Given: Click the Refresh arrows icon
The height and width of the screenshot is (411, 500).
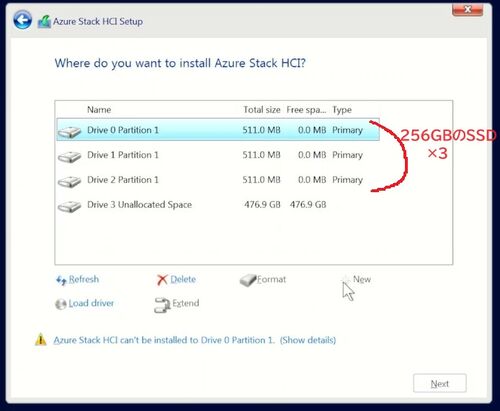Looking at the screenshot, I should pyautogui.click(x=61, y=280).
